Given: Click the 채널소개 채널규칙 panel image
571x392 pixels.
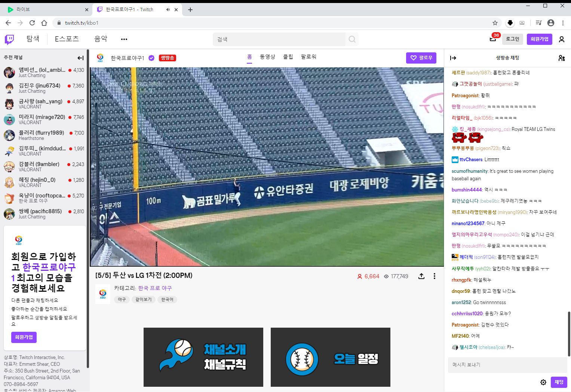Looking at the screenshot, I should (203, 357).
